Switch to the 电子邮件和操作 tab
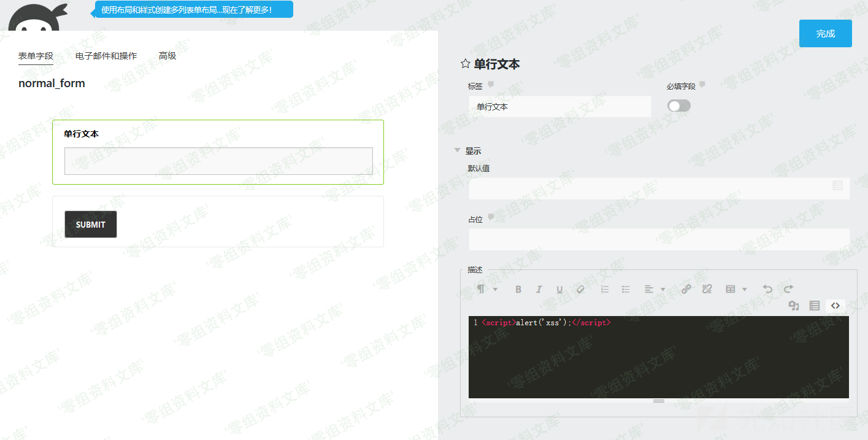The width and height of the screenshot is (868, 440). 106,56
